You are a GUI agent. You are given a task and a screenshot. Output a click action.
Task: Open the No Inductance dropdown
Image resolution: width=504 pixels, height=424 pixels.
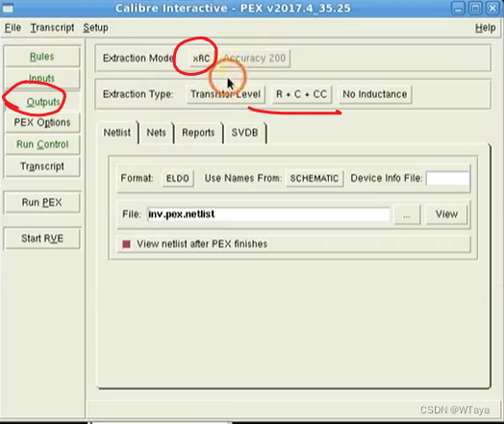click(375, 94)
